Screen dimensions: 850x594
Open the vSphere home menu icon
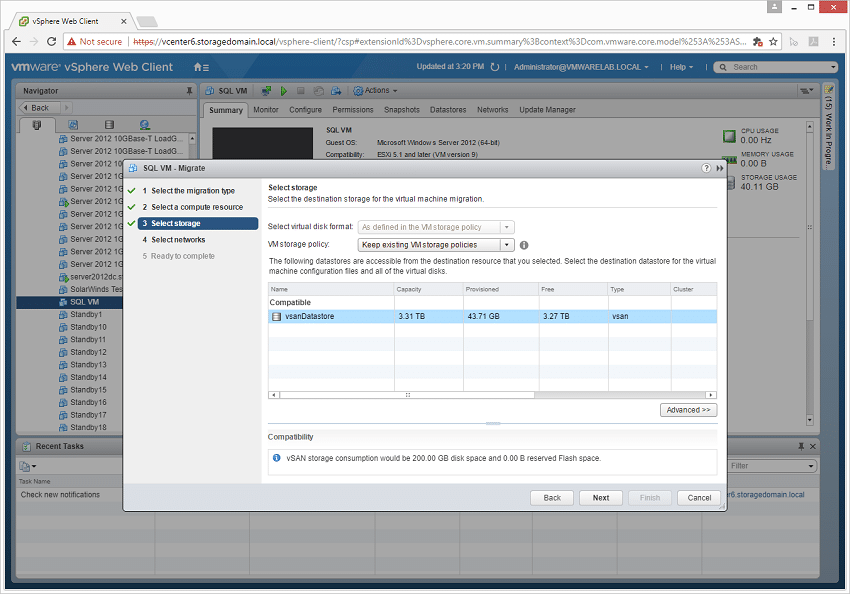(x=201, y=67)
